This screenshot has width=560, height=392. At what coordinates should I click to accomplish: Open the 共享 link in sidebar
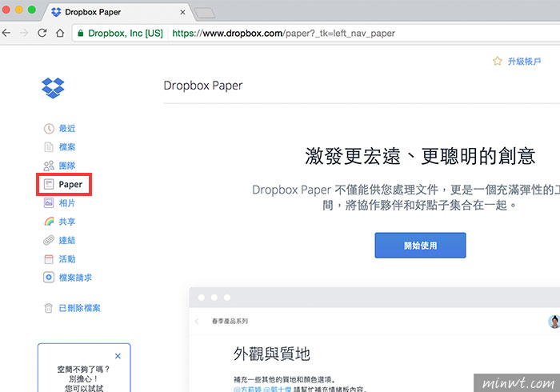click(x=67, y=222)
